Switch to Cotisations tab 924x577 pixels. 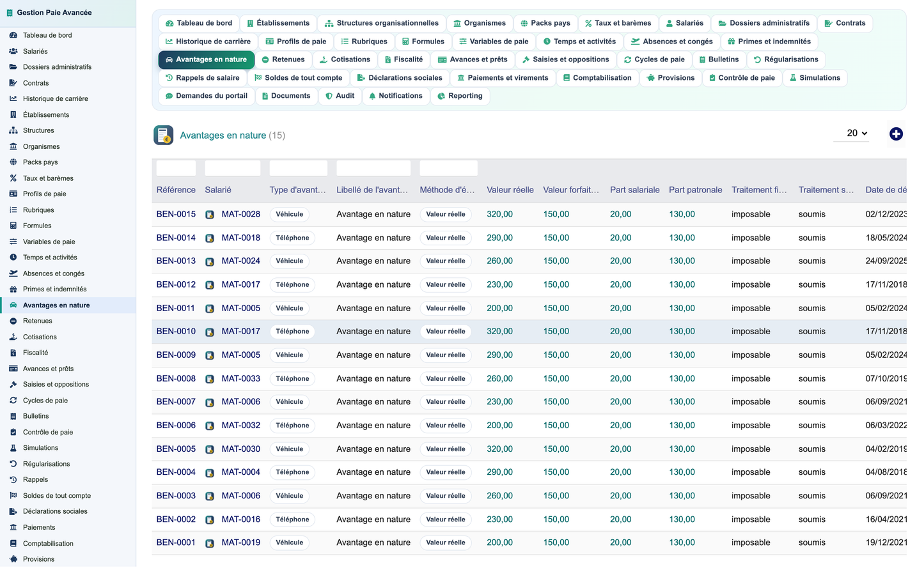[345, 59]
